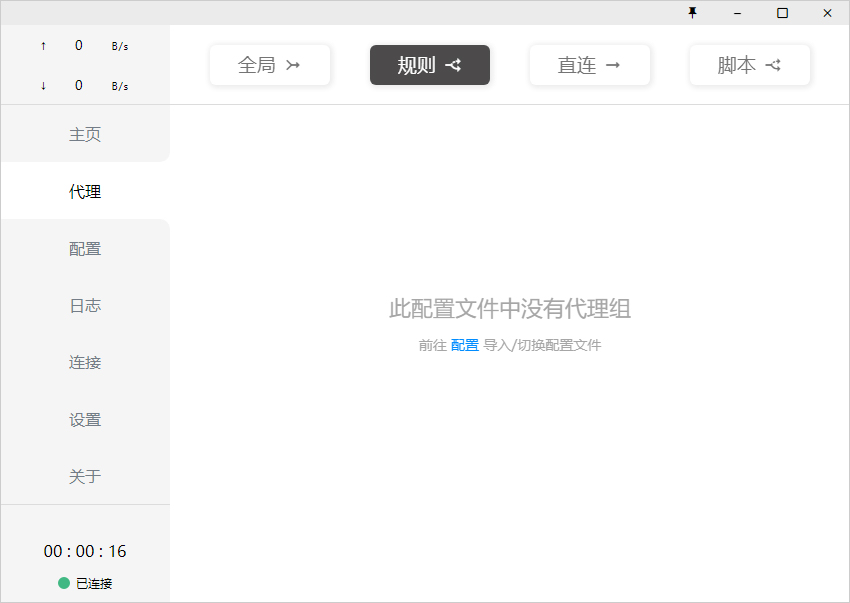Open the 连接 connections page
The image size is (850, 603).
point(84,362)
